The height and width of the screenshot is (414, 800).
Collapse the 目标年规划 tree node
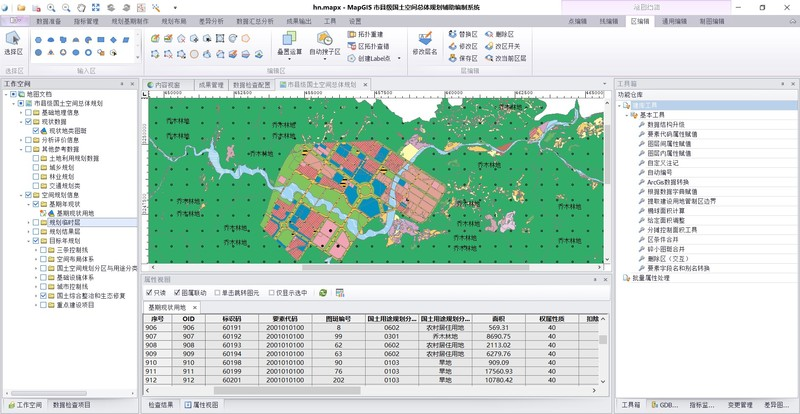(28, 240)
